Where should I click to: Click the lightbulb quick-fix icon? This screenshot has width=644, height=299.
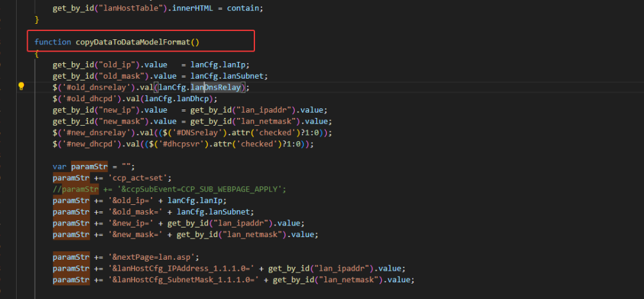click(x=21, y=86)
